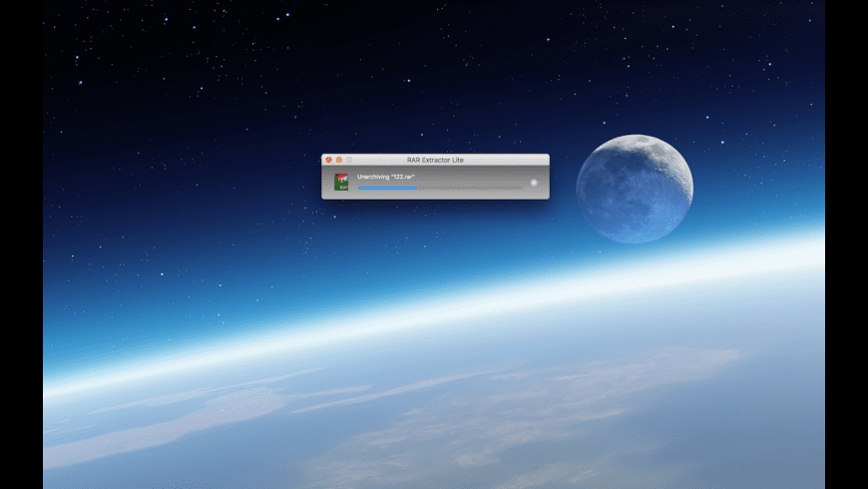Click the unarchiving progress bar

(x=441, y=189)
